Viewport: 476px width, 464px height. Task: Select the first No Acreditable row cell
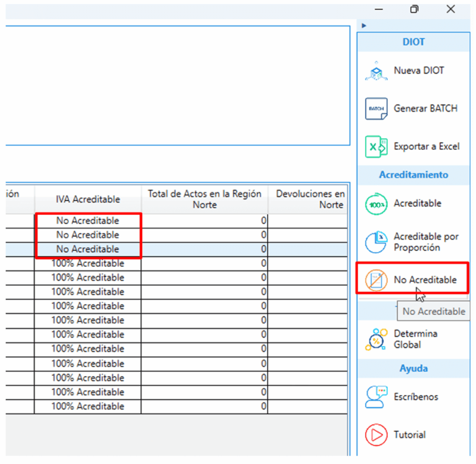click(88, 221)
